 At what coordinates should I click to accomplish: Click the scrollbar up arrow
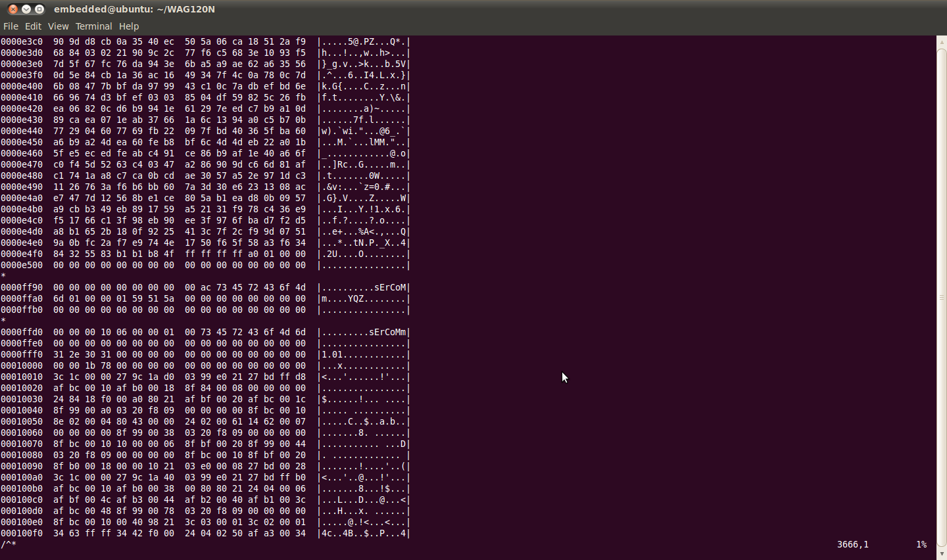(x=941, y=41)
